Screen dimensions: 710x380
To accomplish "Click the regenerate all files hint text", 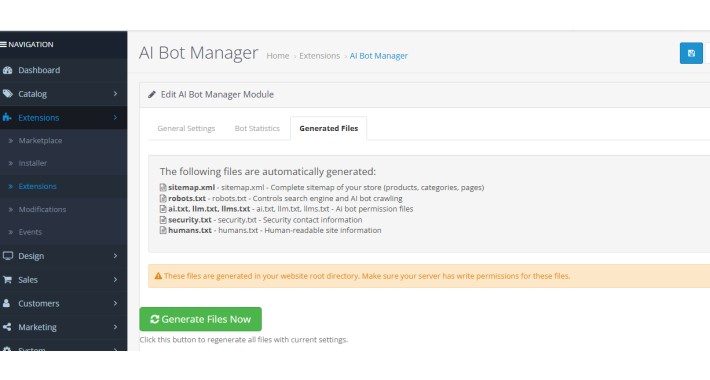I will (244, 340).
